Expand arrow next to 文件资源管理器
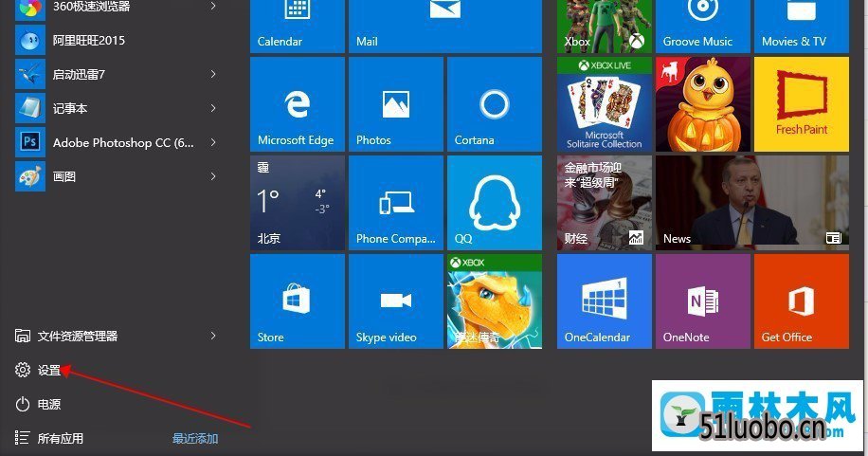 [213, 336]
